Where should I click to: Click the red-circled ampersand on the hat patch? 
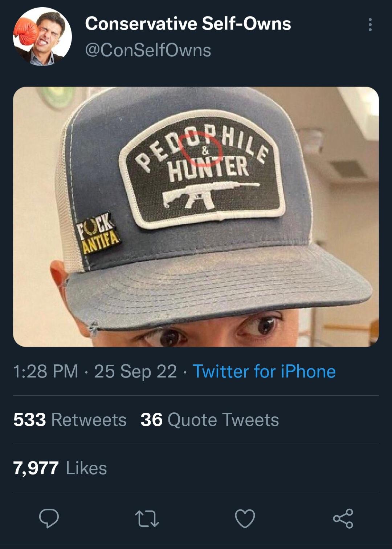[x=204, y=150]
